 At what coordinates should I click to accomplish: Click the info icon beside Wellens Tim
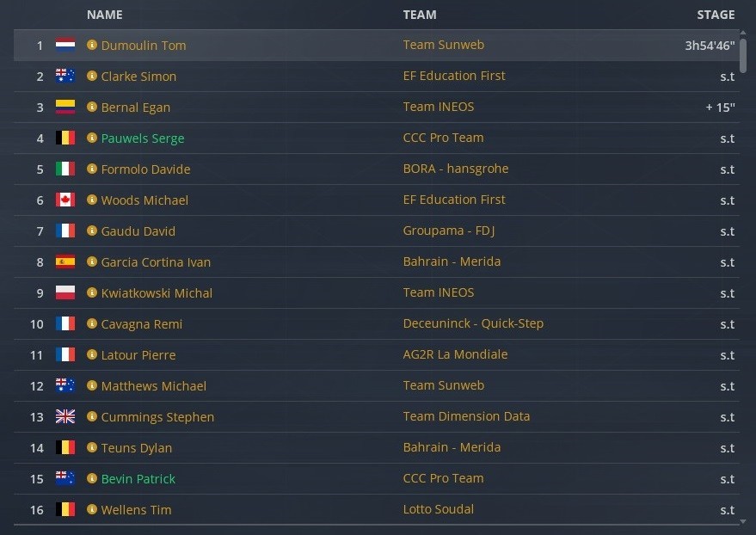tap(92, 509)
